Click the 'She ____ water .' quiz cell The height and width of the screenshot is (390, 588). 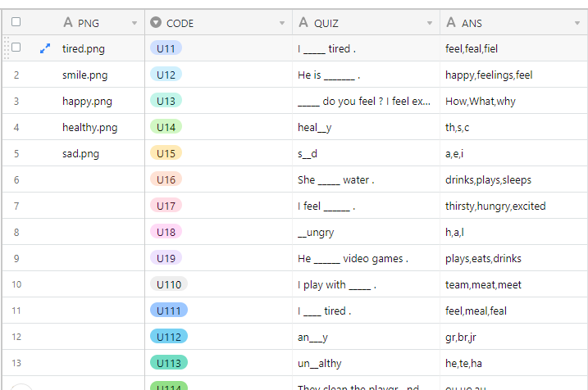[367, 179]
